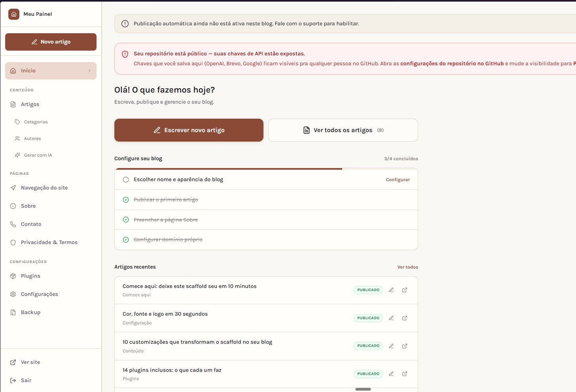This screenshot has height=392, width=576.
Task: Click the horizontal scrollbar at page bottom
Action: tap(363, 389)
